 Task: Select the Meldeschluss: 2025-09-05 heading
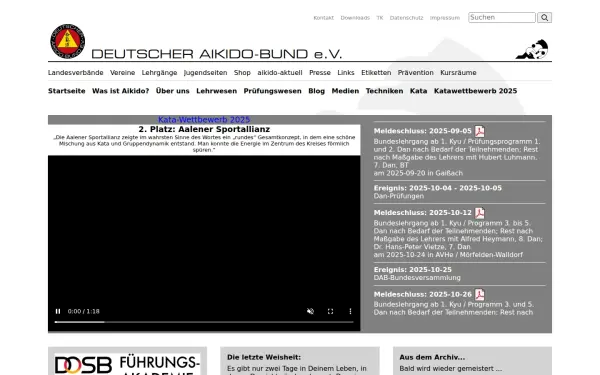point(422,131)
